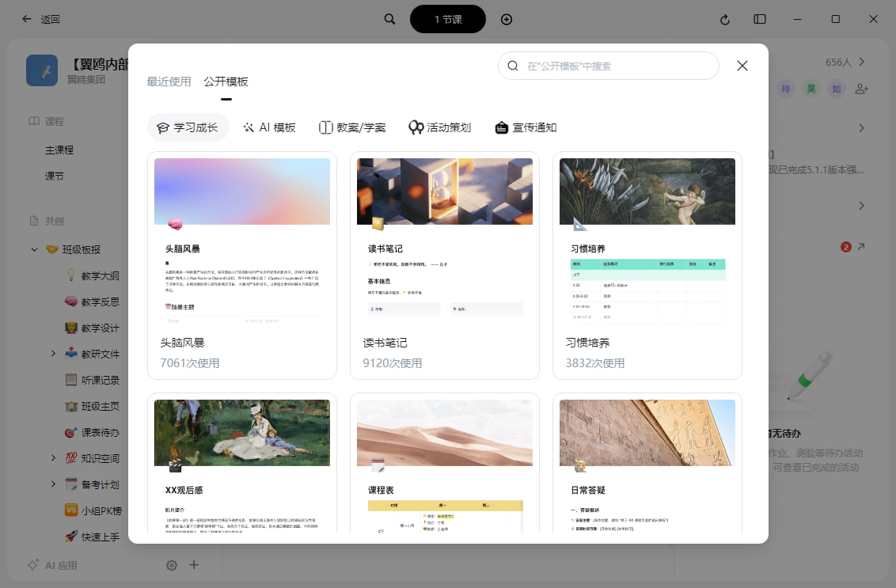The height and width of the screenshot is (588, 896).
Task: Click the back arrow icon
Action: [26, 19]
